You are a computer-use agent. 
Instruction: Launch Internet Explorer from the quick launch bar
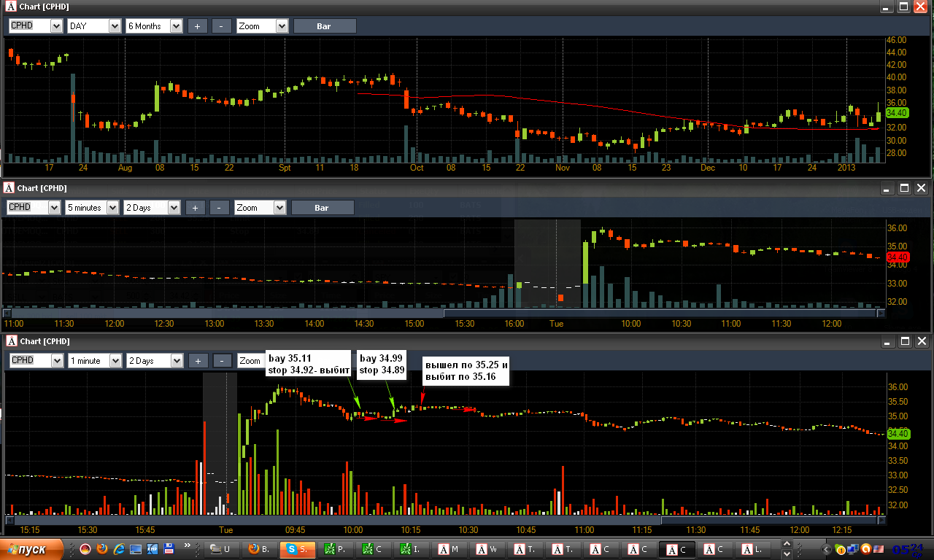click(x=119, y=548)
